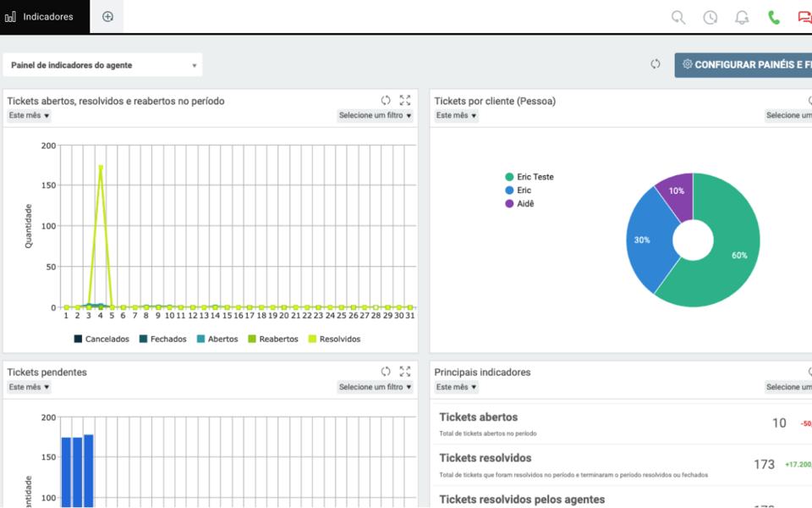Viewport: 812px width, 508px height.
Task: Open Este mês dropdown in Tickets por cliente
Action: pos(456,116)
